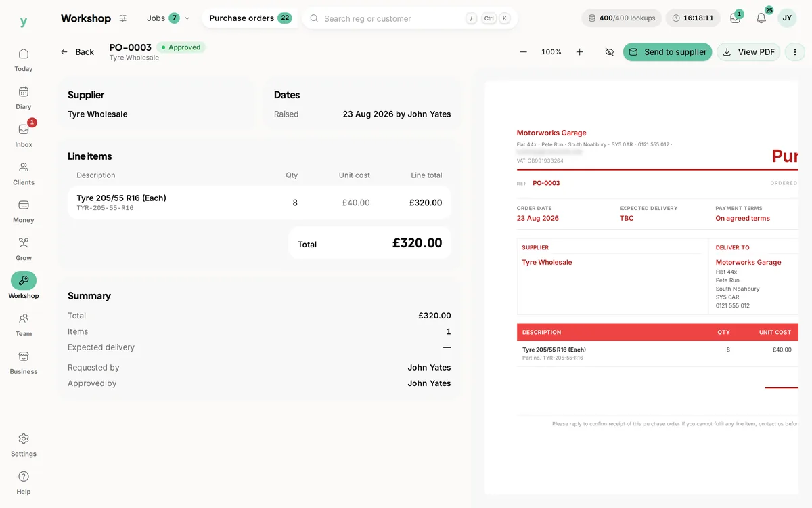Screen dimensions: 812x508
Task: Click the line item part code TYR-205-55-R16
Action: 105,208
